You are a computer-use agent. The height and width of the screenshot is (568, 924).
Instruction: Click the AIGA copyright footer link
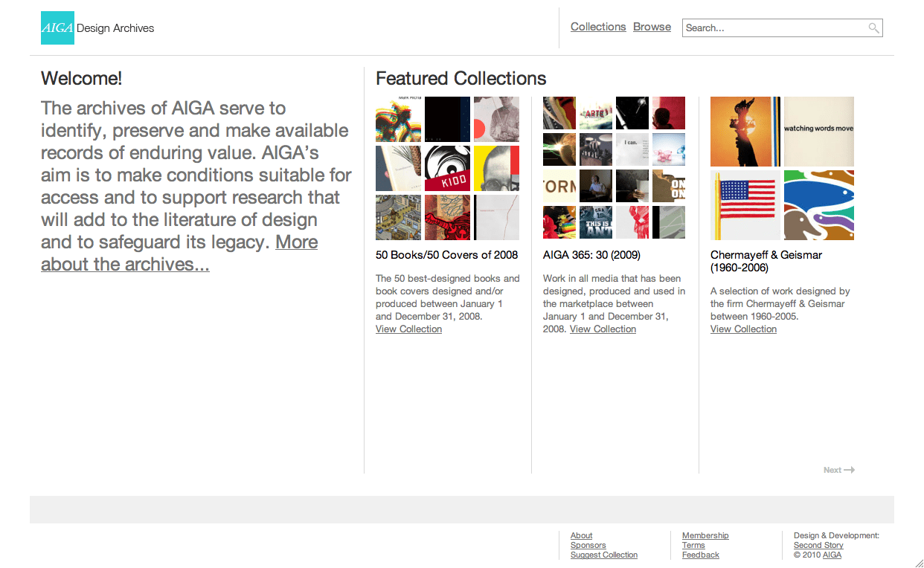coord(832,555)
